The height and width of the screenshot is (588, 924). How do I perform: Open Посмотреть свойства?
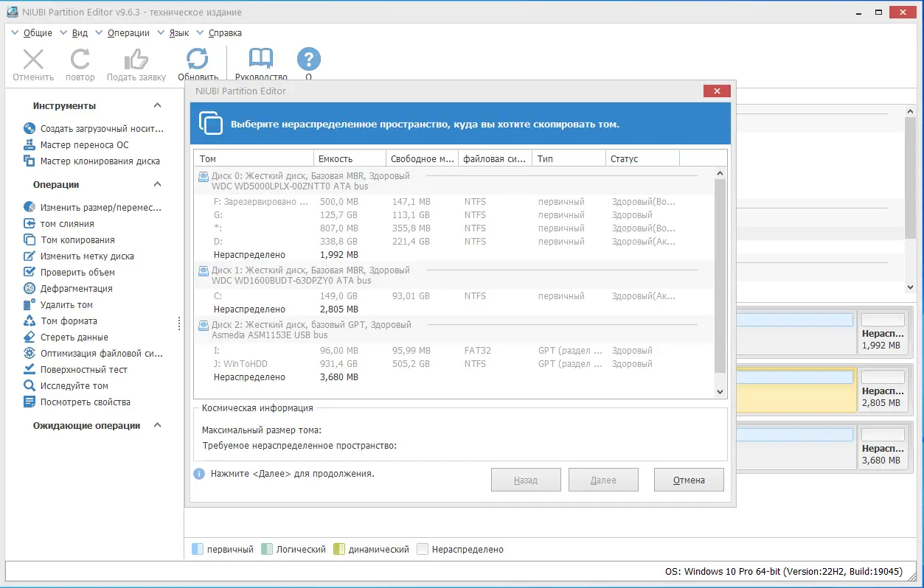pos(77,402)
